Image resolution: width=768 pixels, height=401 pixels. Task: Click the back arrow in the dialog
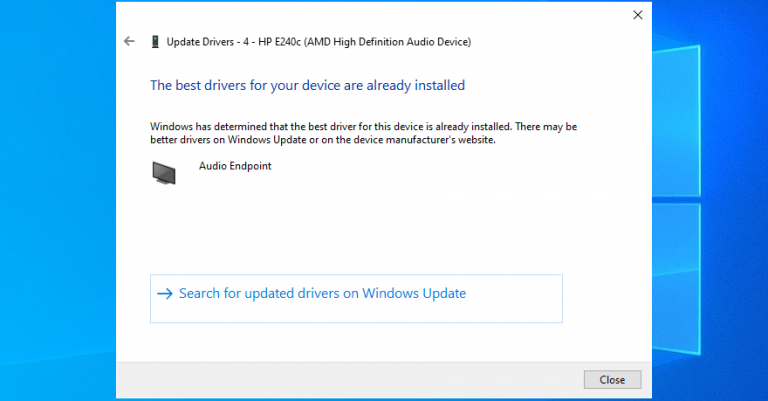[x=128, y=42]
